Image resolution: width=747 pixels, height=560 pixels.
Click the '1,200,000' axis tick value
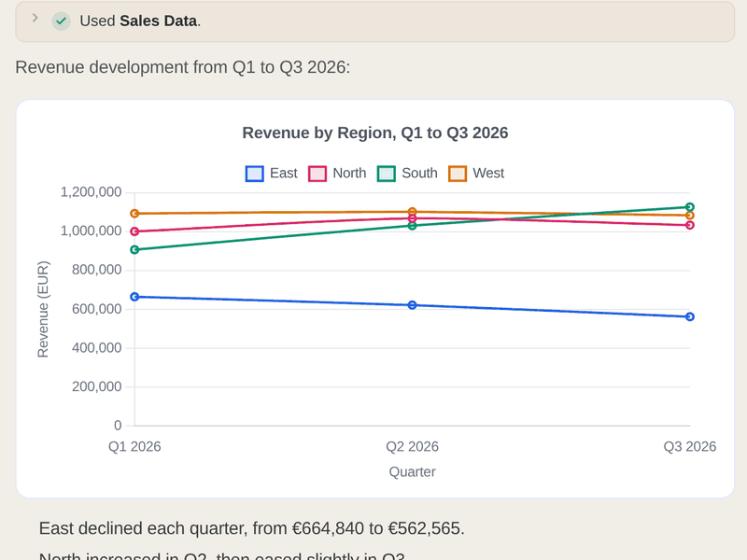pos(91,192)
